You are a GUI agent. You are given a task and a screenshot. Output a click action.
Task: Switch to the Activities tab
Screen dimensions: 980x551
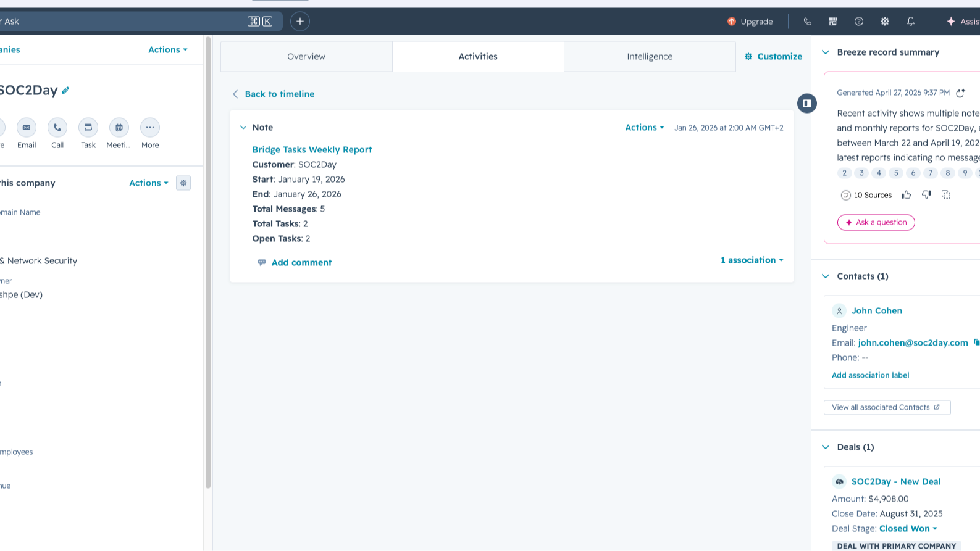click(478, 56)
